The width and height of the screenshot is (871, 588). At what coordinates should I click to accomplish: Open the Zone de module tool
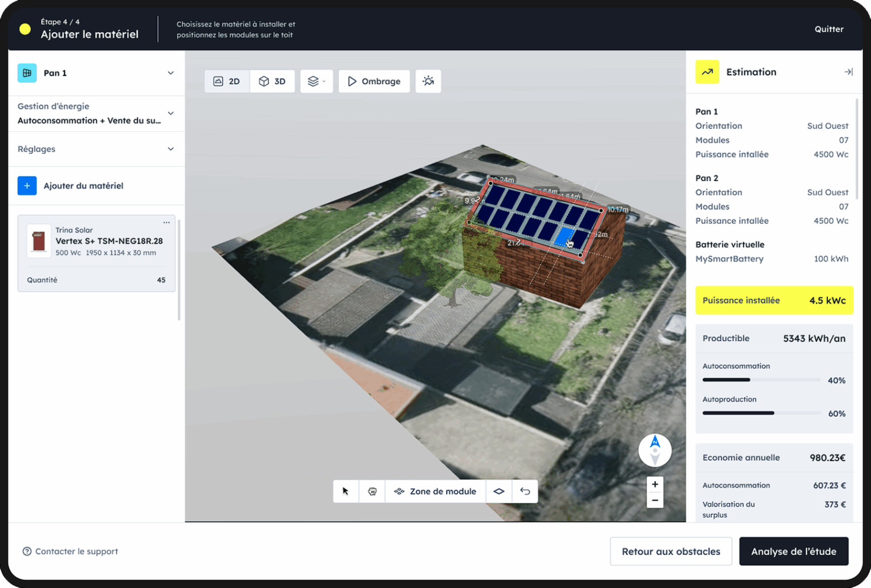coord(435,491)
